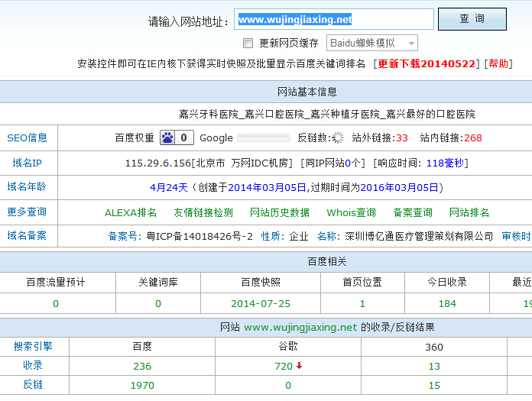Click the 360 收录 value 13
Image resolution: width=532 pixels, height=401 pixels.
[434, 366]
